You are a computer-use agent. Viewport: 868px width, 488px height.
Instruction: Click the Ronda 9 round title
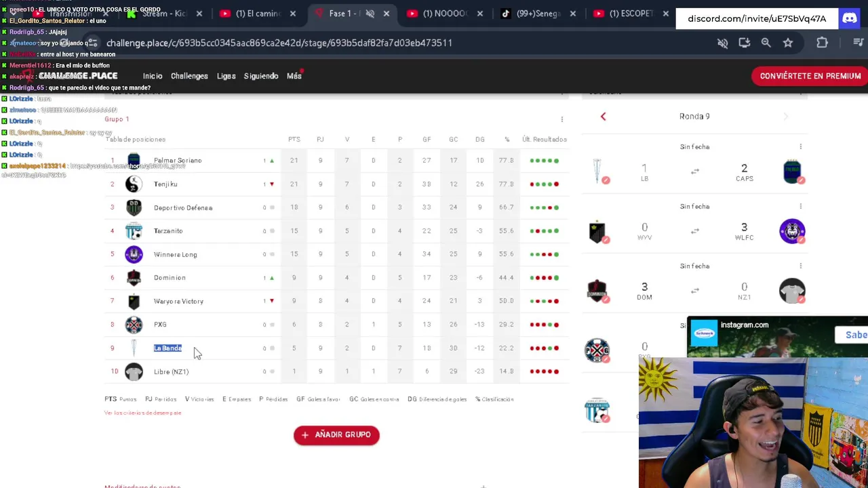tap(694, 117)
